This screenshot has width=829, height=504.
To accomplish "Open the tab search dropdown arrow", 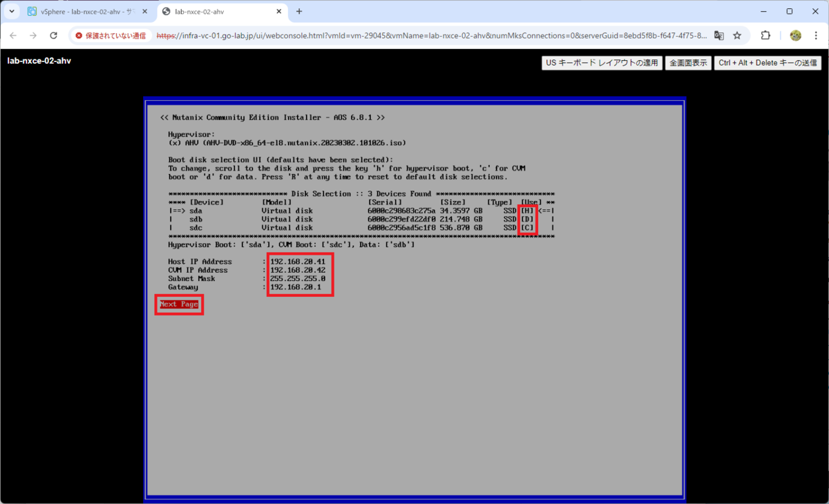I will pos(12,12).
